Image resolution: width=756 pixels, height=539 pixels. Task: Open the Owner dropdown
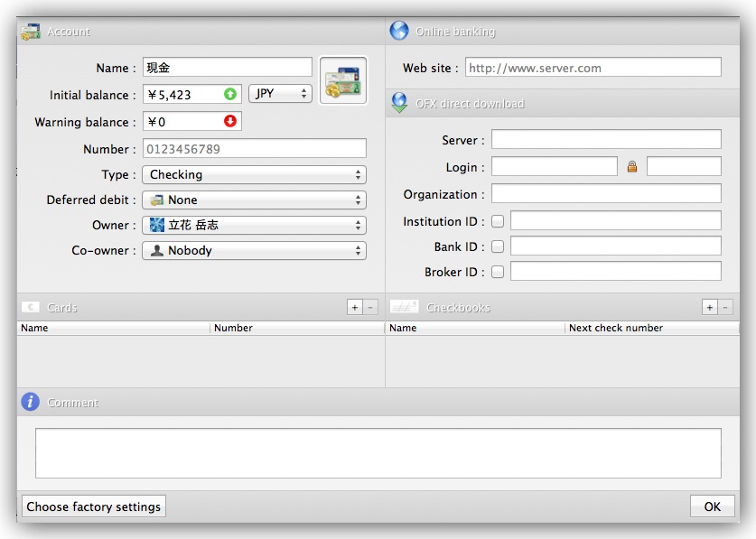(x=254, y=225)
